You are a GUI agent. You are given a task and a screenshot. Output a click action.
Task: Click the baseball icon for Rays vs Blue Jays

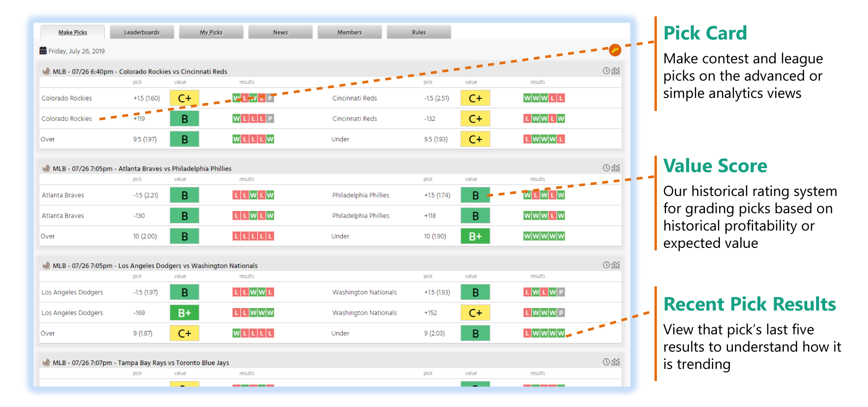46,362
